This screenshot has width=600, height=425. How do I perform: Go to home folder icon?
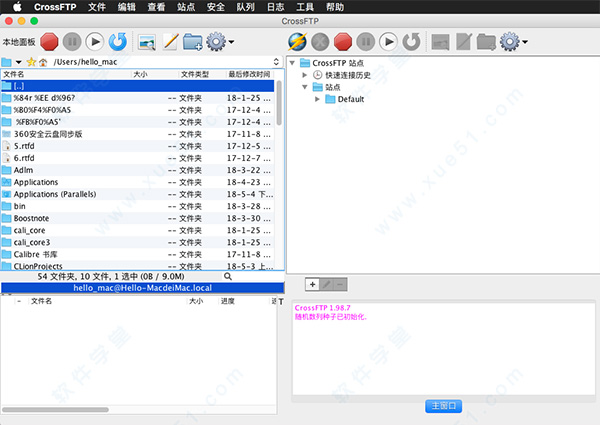click(43, 62)
